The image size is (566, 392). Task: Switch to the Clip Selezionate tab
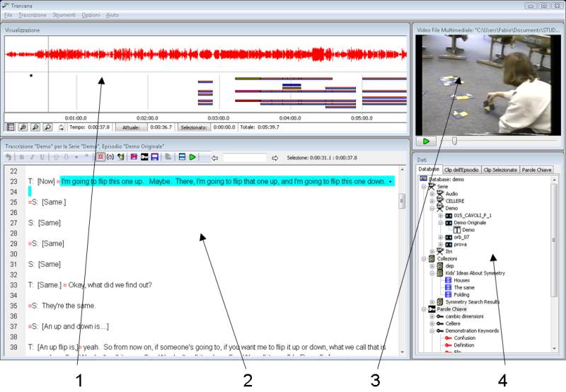[x=500, y=170]
